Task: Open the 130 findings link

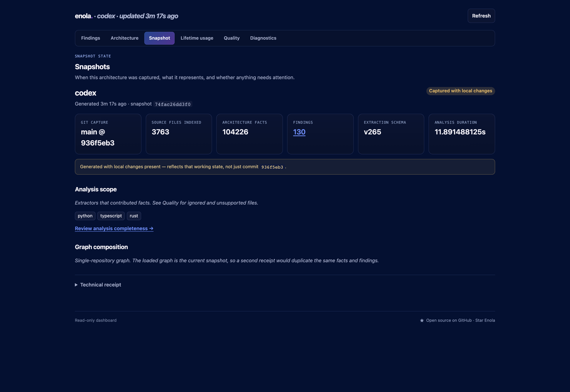Action: (299, 132)
